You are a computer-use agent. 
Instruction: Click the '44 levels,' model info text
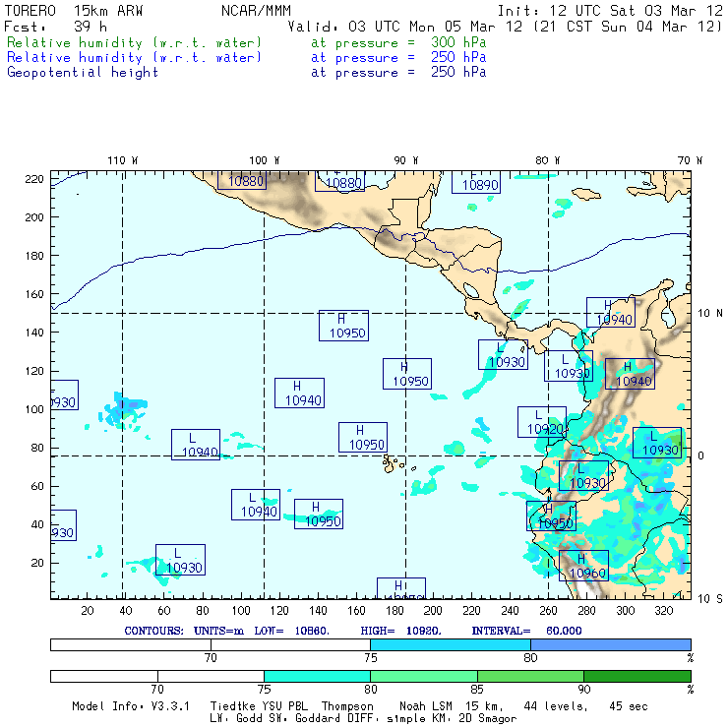click(x=556, y=706)
